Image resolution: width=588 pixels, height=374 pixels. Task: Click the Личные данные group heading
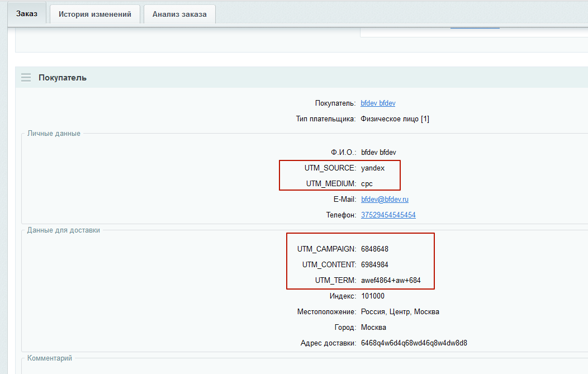click(54, 134)
